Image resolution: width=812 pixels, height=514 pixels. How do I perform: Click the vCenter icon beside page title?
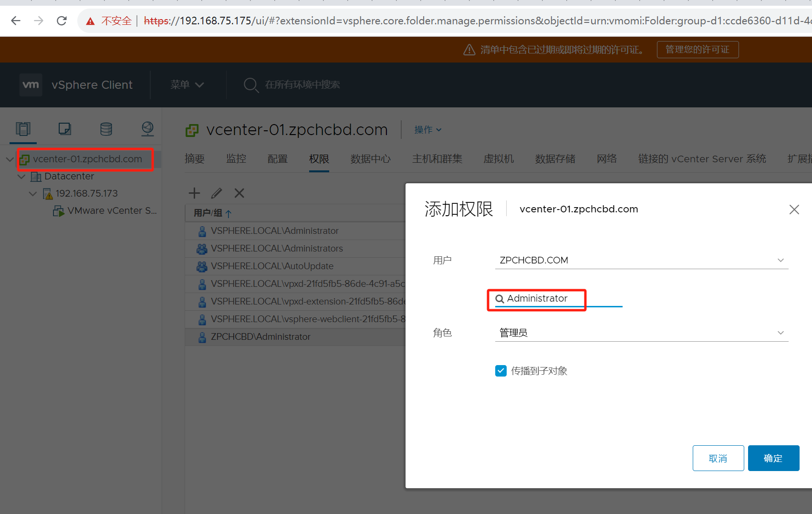point(192,130)
